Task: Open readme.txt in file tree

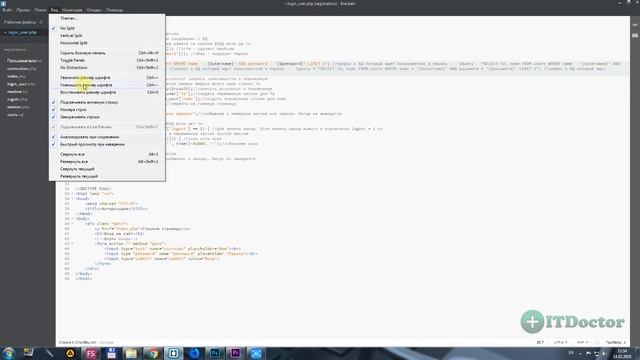Action: pos(17,92)
